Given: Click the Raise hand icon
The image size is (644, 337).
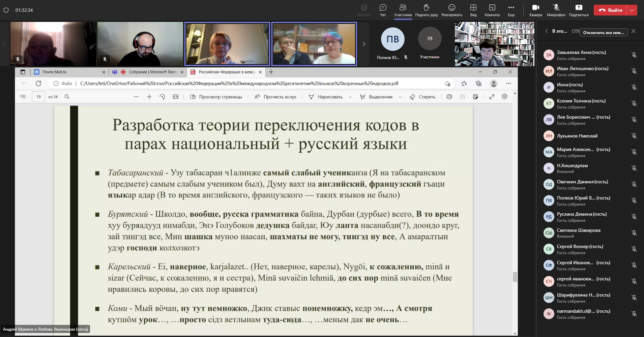Looking at the screenshot, I should (426, 8).
